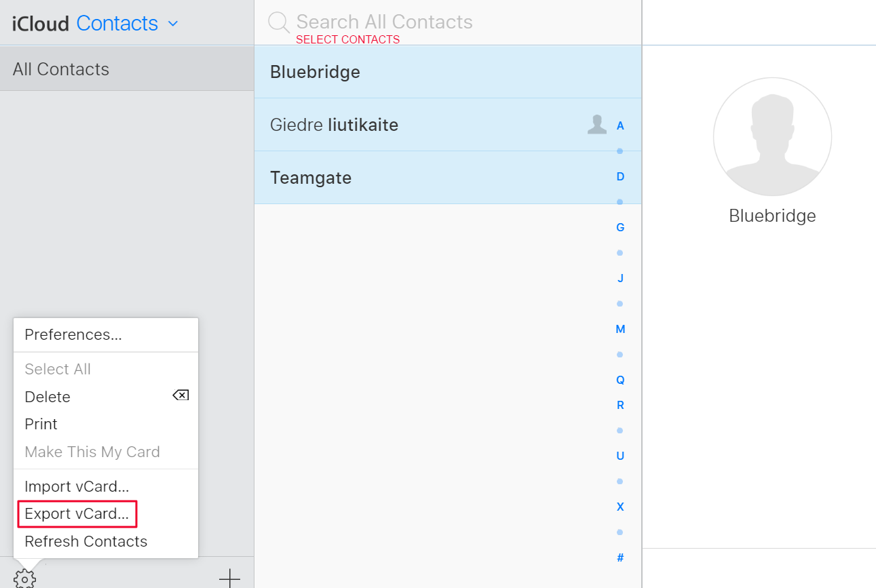Select Export vCard menu entry
The image size is (876, 588).
(106, 514)
